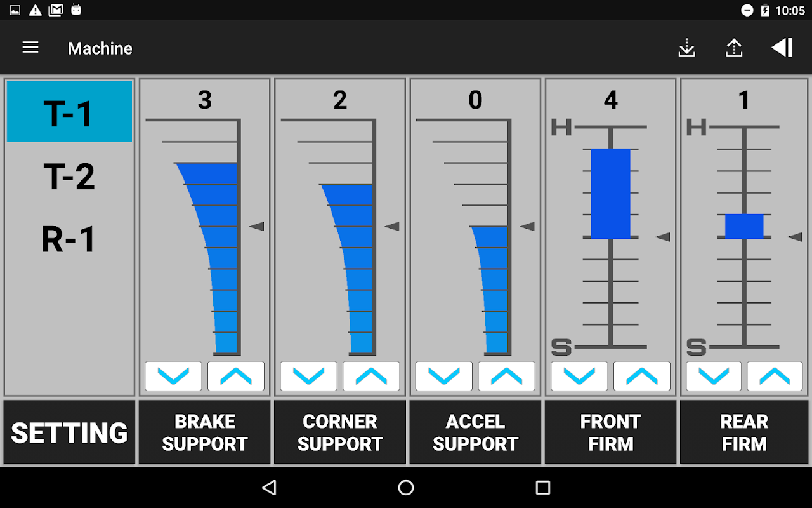Viewport: 812px width, 508px height.
Task: Click the Front Firm blue gauge bar
Action: pos(610,193)
